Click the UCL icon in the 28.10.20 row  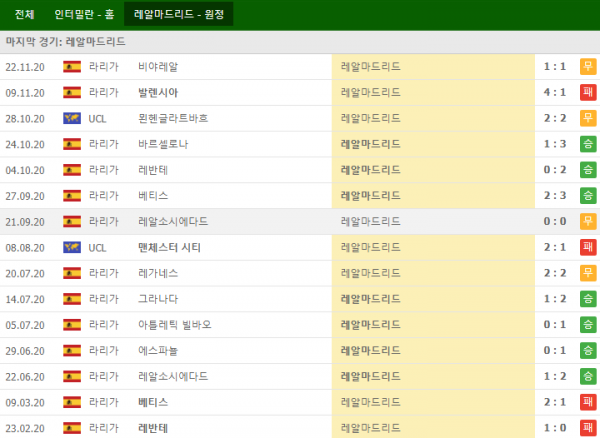72,118
